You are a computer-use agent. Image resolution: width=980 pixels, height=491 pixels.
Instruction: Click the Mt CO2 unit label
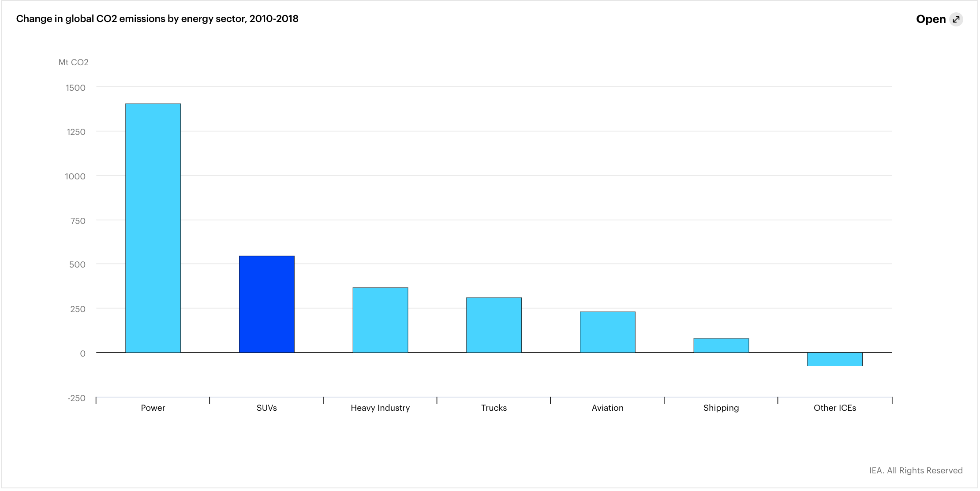coord(73,63)
